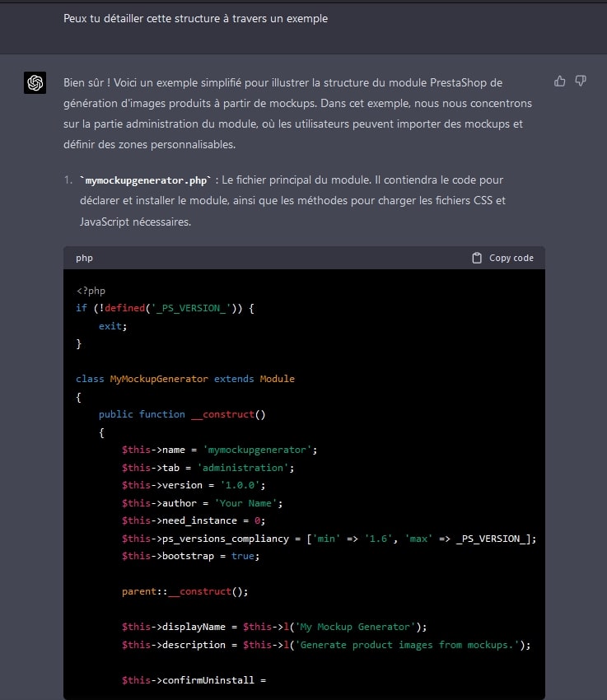Click the "public function __construct()" line

181,414
